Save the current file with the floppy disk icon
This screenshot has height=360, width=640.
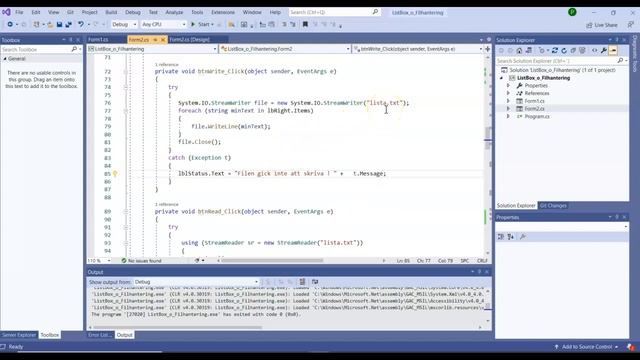(x=59, y=24)
